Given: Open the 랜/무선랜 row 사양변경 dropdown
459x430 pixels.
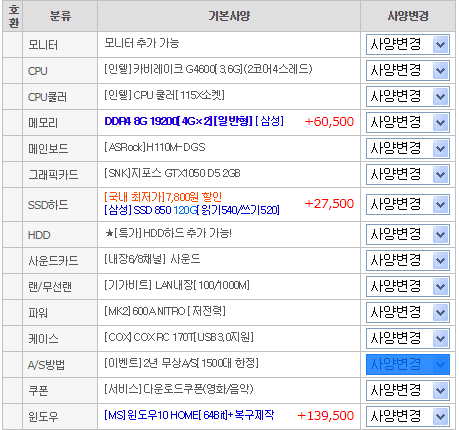Looking at the screenshot, I should tap(408, 286).
